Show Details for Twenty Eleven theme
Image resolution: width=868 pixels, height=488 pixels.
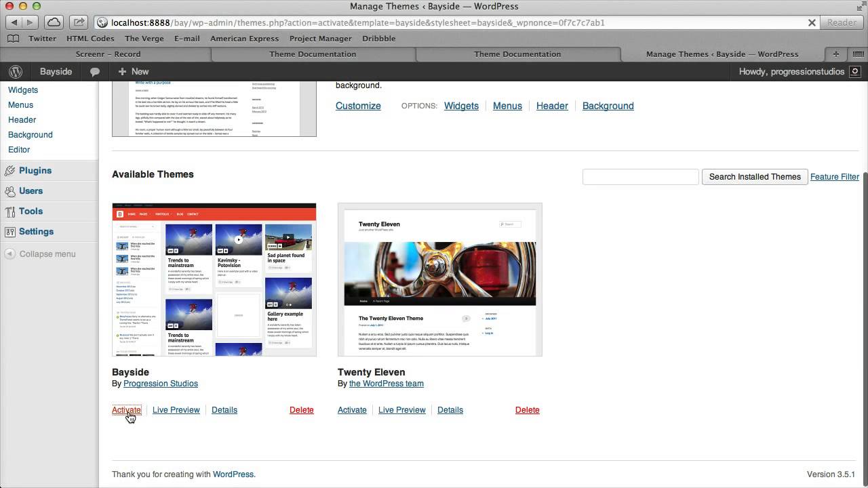point(450,410)
